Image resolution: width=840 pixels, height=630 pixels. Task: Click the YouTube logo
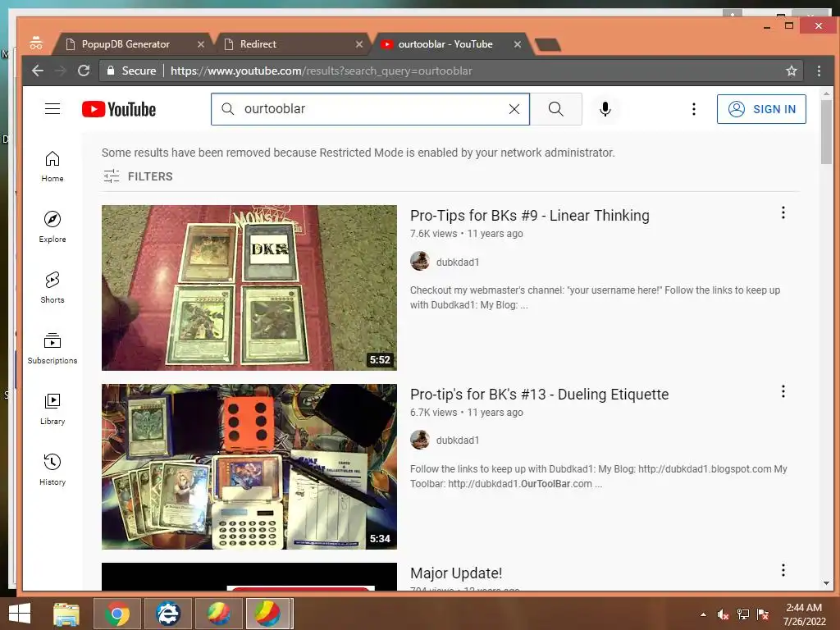point(119,109)
